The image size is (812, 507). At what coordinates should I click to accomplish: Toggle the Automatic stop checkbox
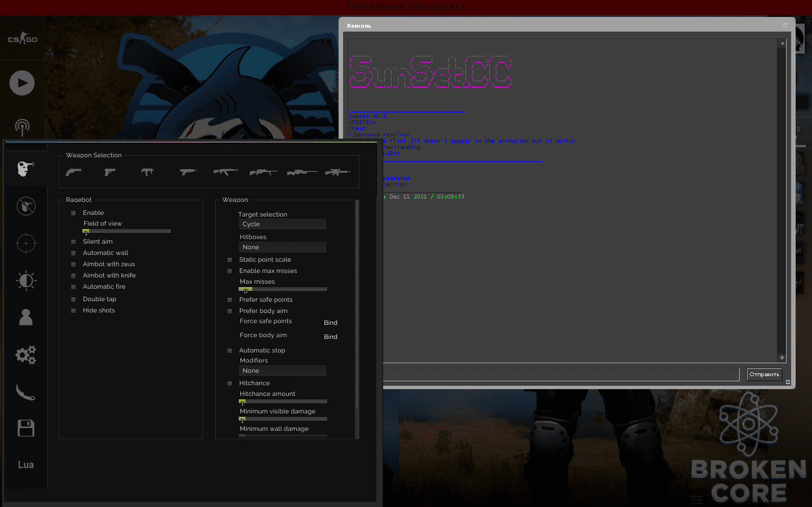click(x=230, y=351)
